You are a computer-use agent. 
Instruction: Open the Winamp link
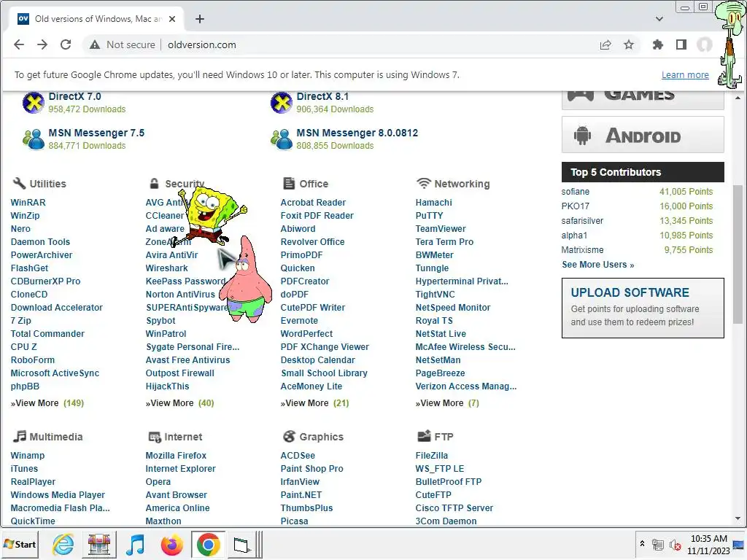28,456
